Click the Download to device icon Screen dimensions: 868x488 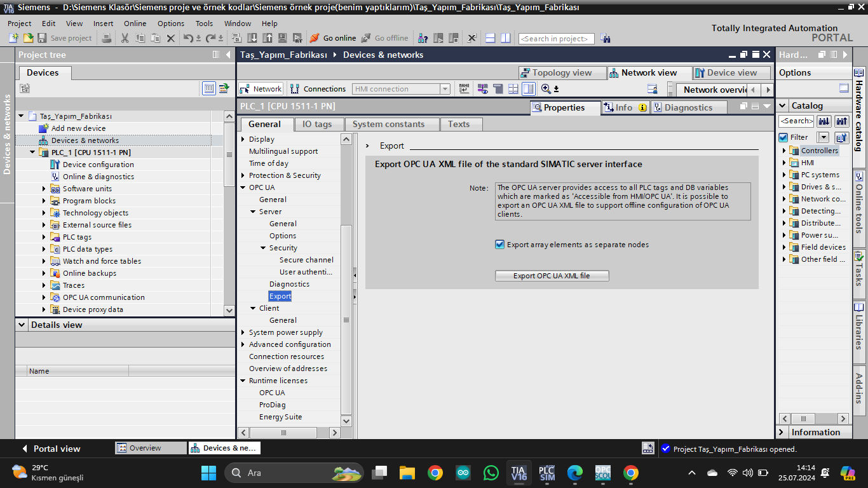coord(252,38)
